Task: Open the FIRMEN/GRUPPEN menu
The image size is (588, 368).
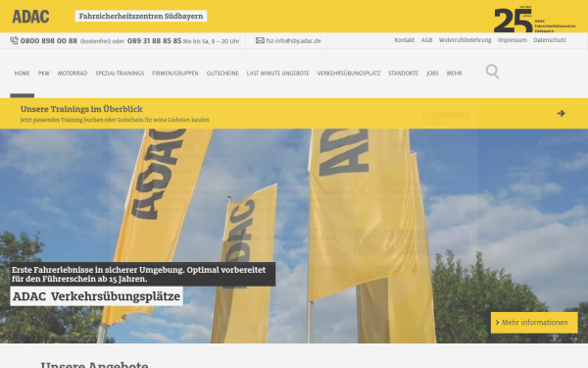Action: (175, 74)
